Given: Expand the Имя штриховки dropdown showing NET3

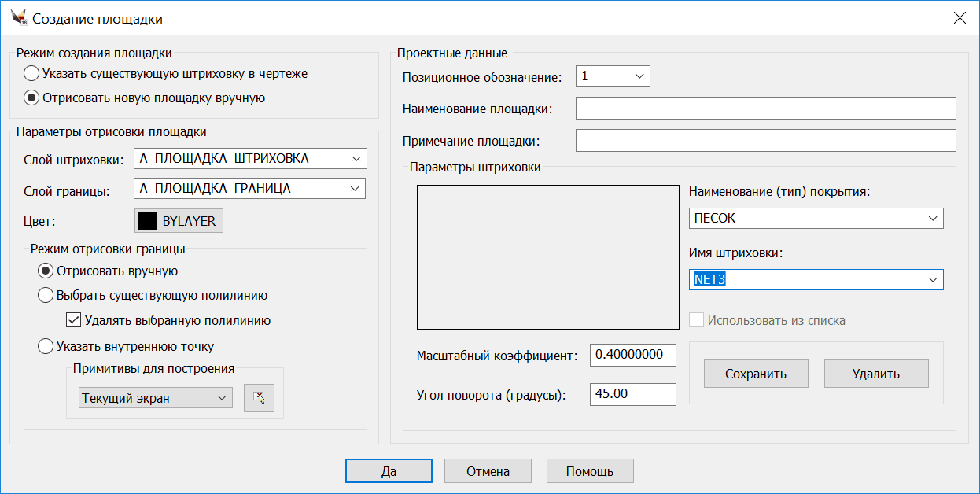Looking at the screenshot, I should (x=932, y=279).
